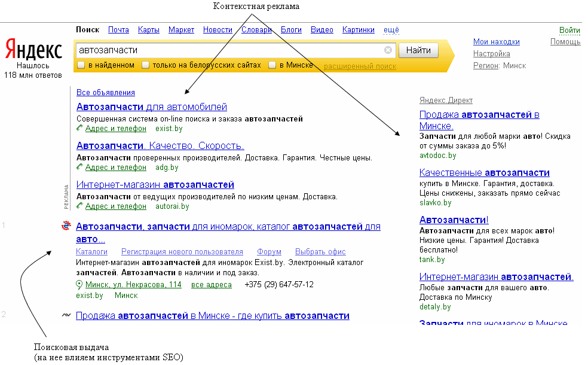Open the Картинки tab

(358, 30)
